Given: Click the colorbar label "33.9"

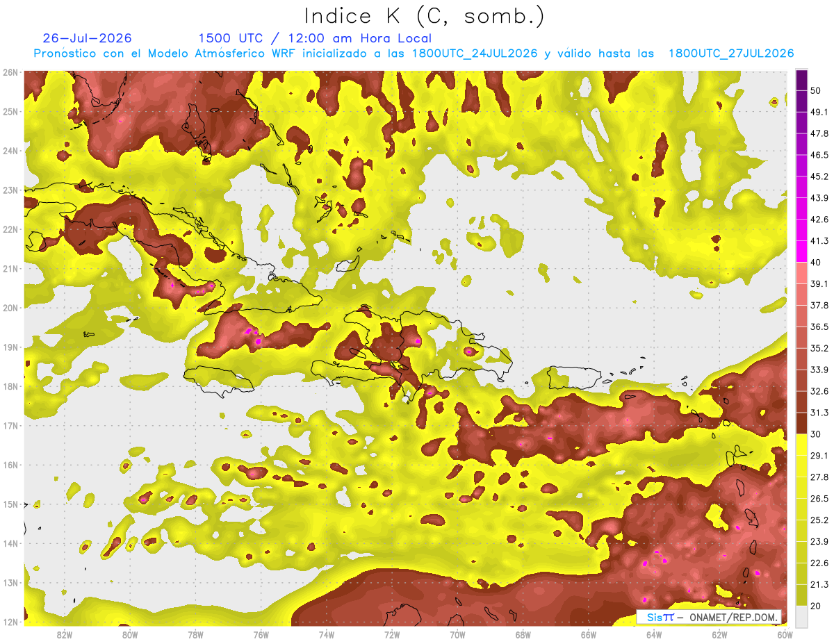Looking at the screenshot, I should click(x=819, y=370).
